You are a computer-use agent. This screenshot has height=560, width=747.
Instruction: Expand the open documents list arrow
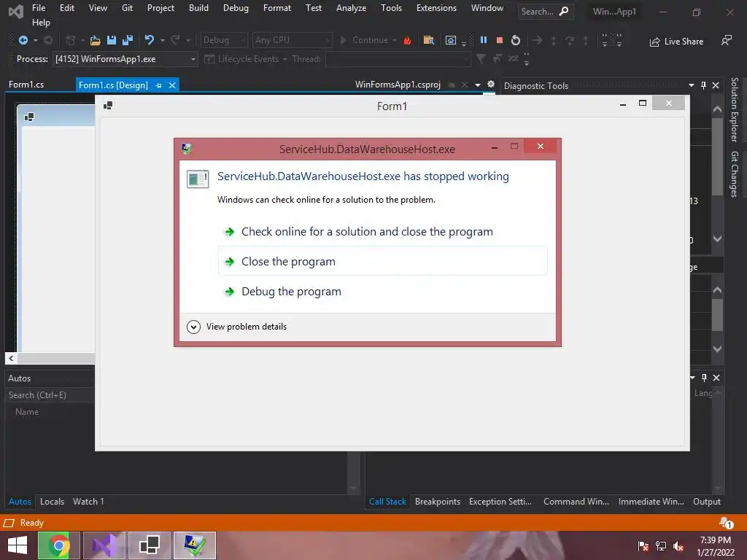point(477,85)
